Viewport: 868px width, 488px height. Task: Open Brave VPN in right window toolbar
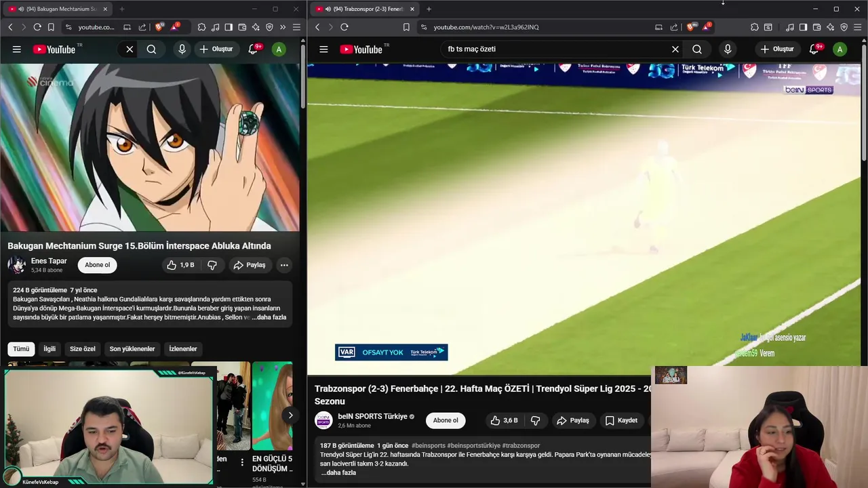[x=844, y=27]
